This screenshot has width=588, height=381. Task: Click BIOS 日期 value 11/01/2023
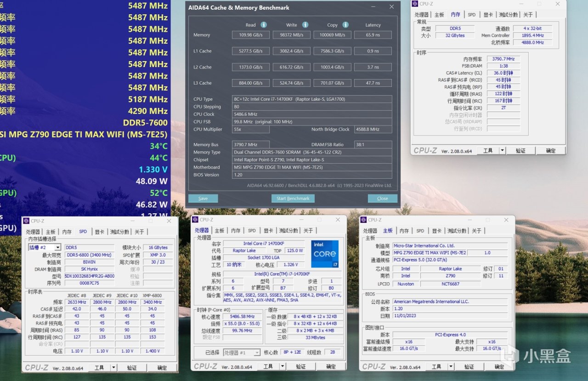pyautogui.click(x=450, y=316)
